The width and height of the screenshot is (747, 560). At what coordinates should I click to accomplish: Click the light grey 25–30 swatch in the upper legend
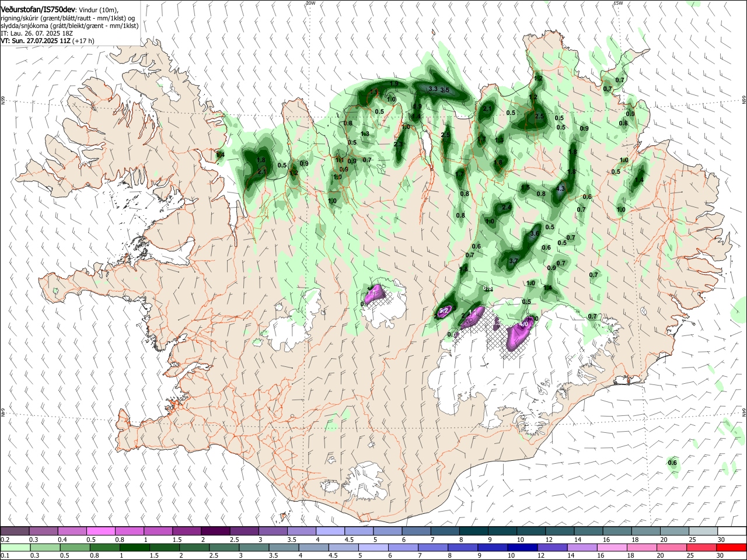click(x=703, y=531)
